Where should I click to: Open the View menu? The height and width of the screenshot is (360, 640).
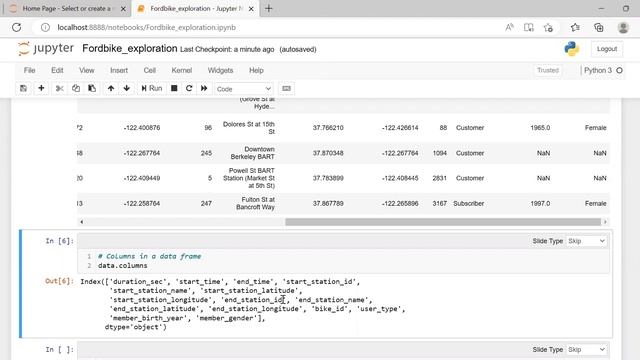tap(87, 70)
